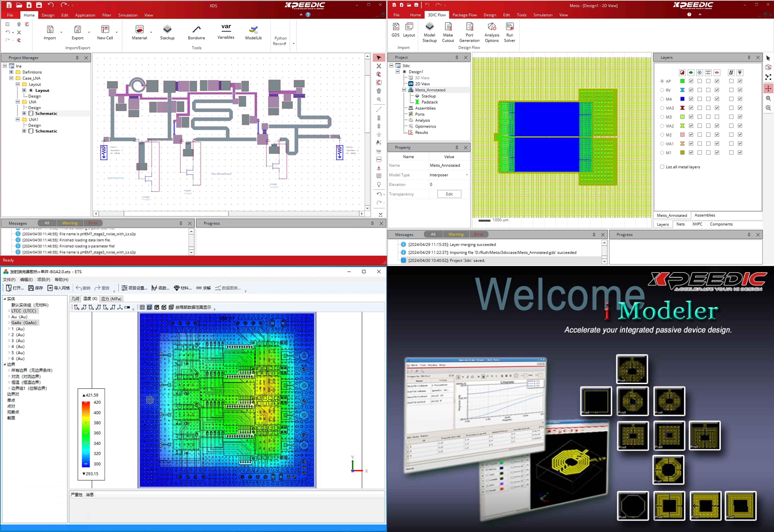Click the Transparency Edit button
Screen dimensions: 774x532
tap(449, 194)
